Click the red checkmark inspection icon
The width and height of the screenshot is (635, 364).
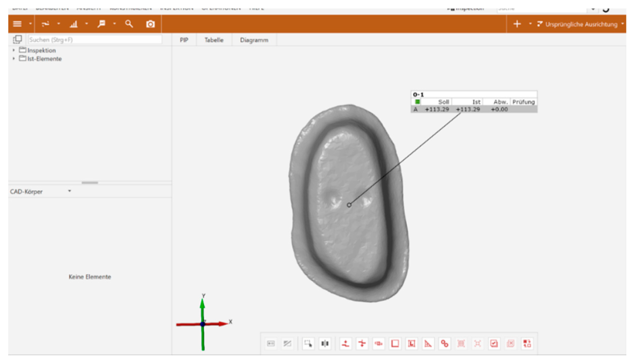pyautogui.click(x=494, y=344)
